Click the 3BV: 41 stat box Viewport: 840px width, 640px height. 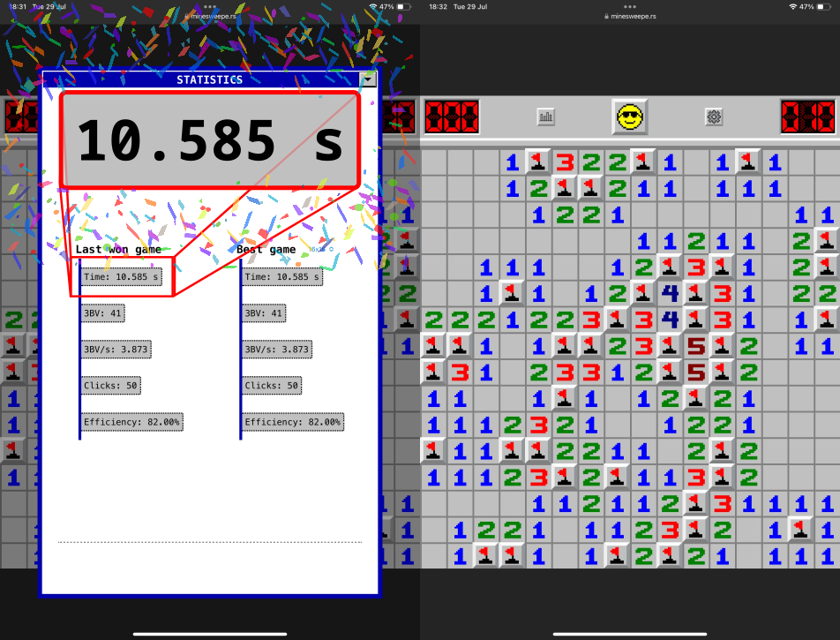point(102,312)
